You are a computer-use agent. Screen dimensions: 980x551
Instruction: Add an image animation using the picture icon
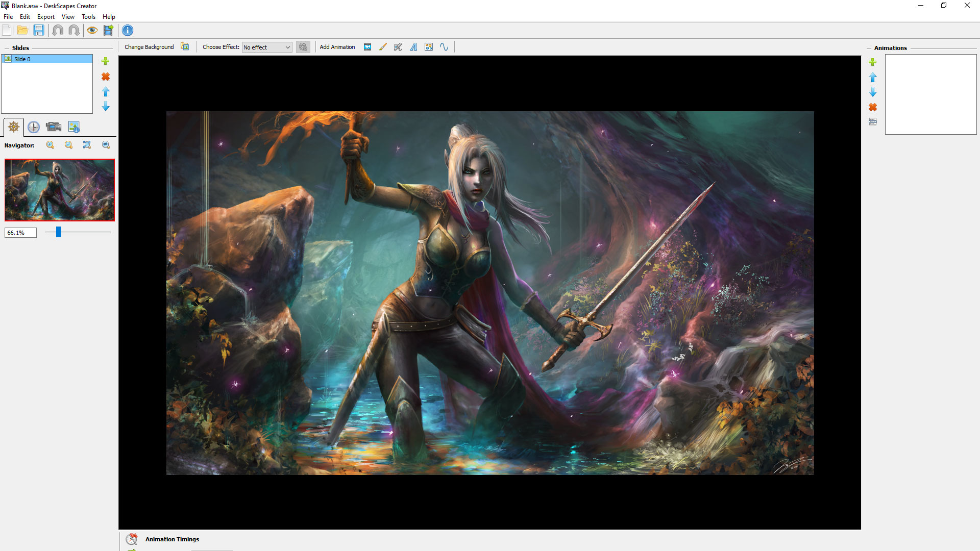[367, 47]
